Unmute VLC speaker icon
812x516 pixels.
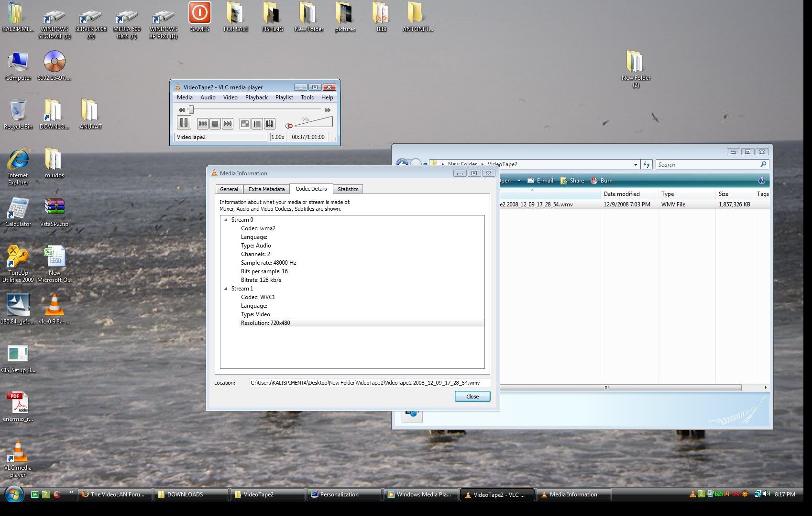[x=289, y=126]
